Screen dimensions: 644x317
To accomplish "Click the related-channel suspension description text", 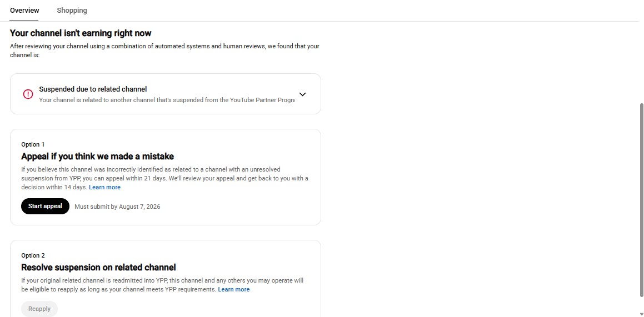I will tap(167, 100).
